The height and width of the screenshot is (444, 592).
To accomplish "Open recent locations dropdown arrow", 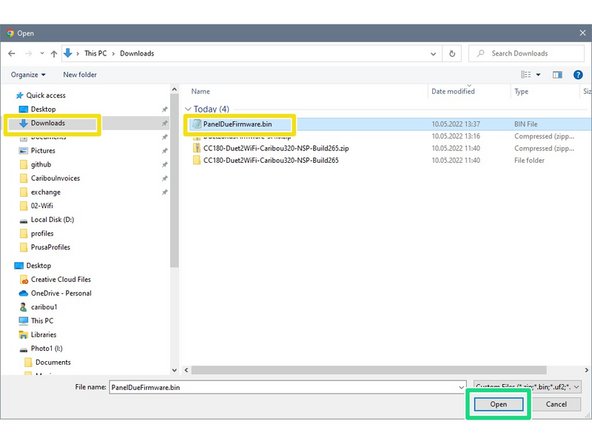I will tap(42, 54).
